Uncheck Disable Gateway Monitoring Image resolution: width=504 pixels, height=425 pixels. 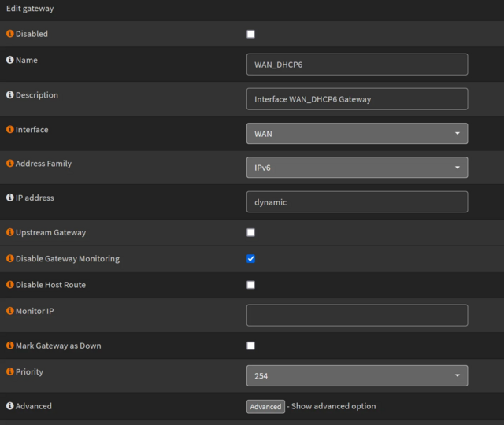pyautogui.click(x=250, y=259)
